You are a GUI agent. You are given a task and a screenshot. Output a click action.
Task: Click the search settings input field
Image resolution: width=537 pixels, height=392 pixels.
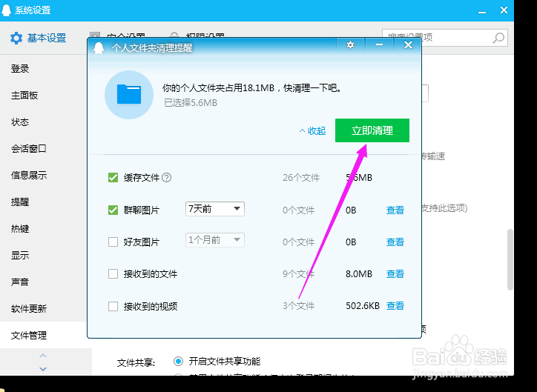coord(445,38)
